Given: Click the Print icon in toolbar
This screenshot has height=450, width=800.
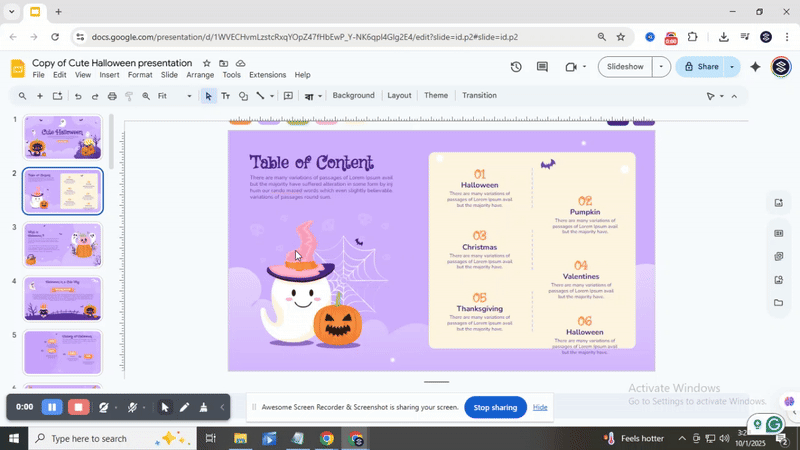Looking at the screenshot, I should (x=112, y=96).
